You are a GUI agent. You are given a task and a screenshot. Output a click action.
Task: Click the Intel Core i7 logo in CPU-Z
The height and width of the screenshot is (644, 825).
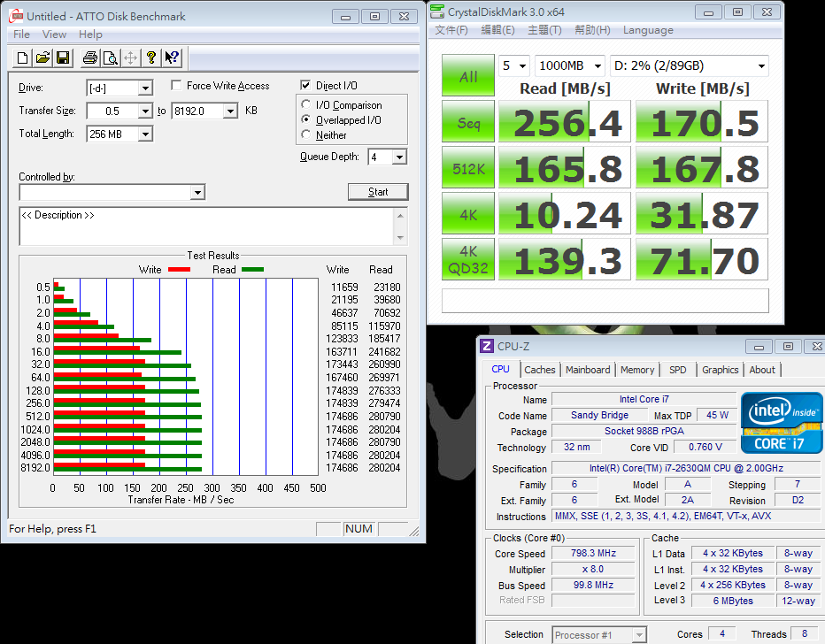point(782,423)
